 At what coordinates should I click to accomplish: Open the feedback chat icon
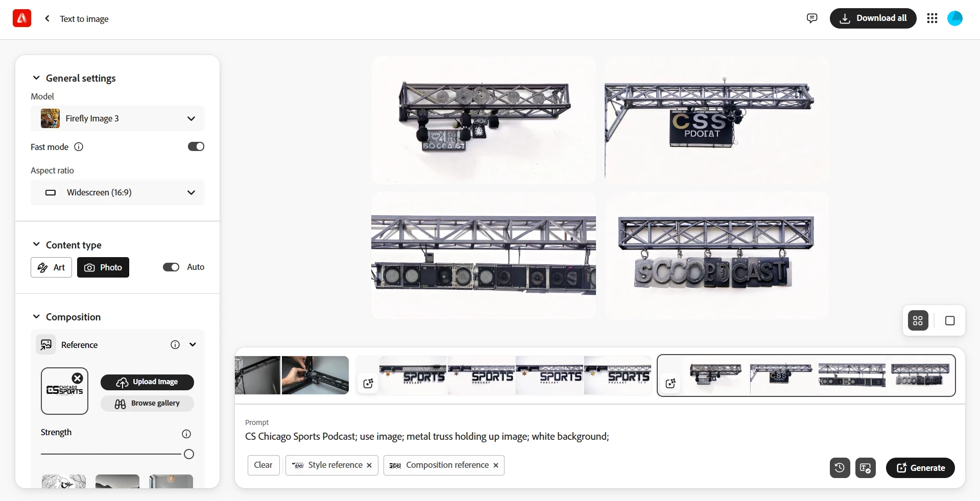pos(812,18)
